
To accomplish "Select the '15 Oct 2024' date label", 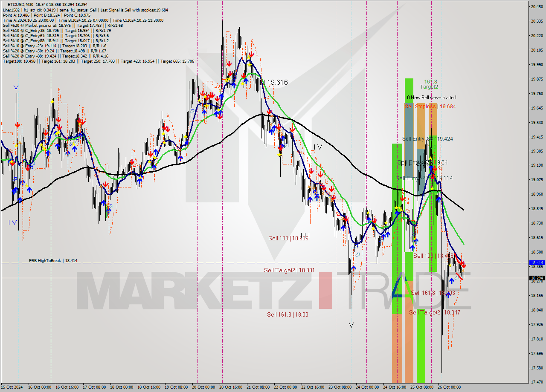I will coord(12,387).
